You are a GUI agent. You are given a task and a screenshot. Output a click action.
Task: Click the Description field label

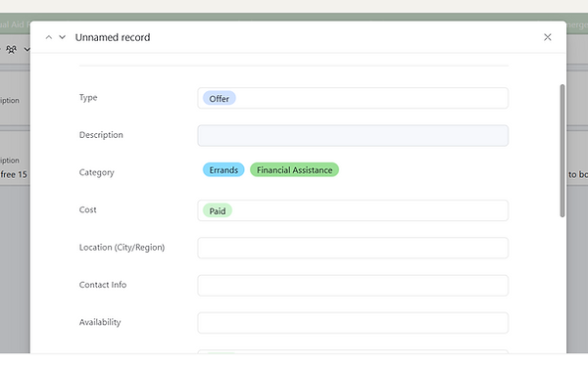point(101,135)
